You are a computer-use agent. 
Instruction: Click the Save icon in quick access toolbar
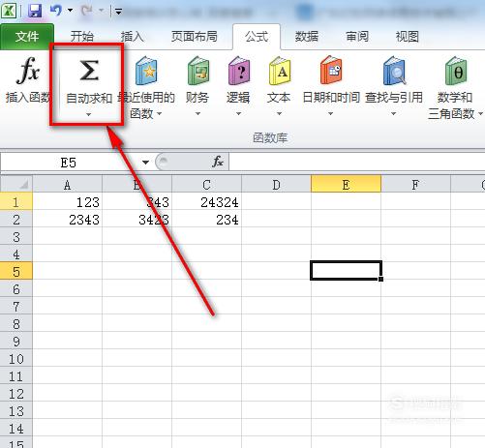pos(35,11)
